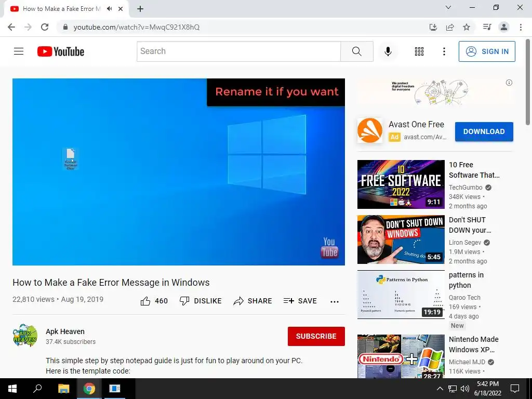The height and width of the screenshot is (399, 532).
Task: Open the TechGumbo channel name
Action: tap(465, 187)
